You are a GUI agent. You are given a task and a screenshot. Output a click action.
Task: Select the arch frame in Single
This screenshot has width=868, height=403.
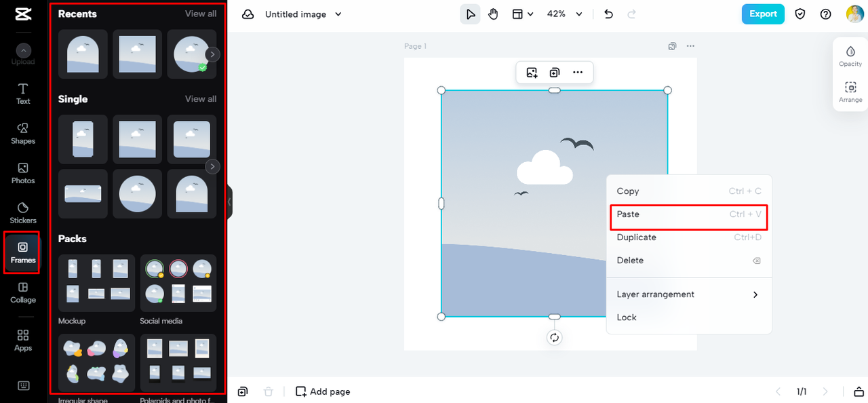(x=191, y=194)
